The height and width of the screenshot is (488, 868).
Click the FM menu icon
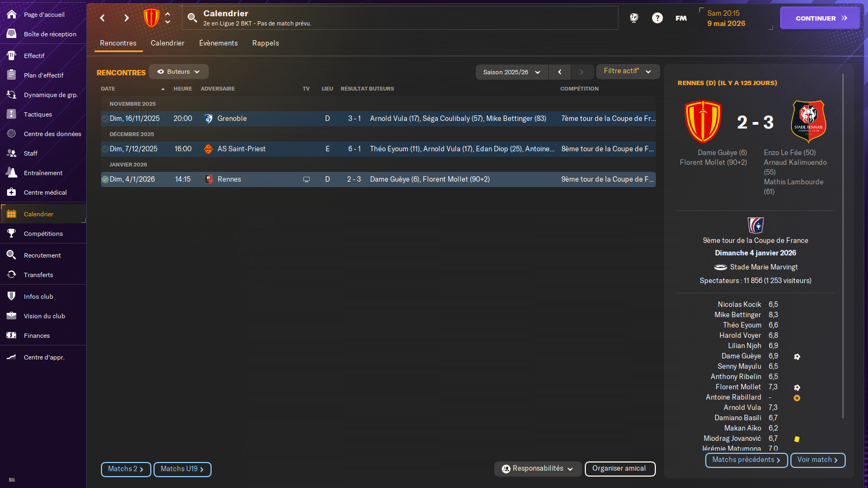point(681,18)
